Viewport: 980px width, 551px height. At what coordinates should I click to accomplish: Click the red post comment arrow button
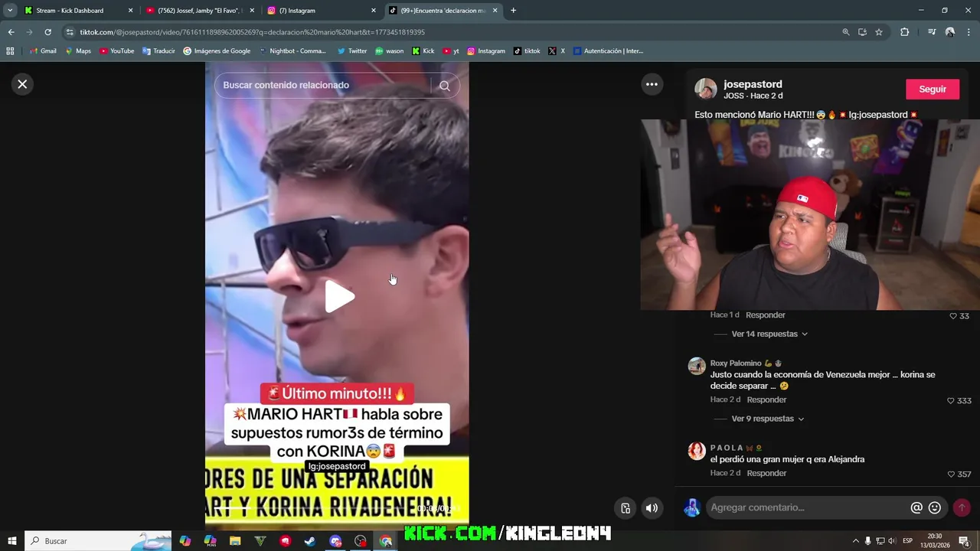pos(962,507)
